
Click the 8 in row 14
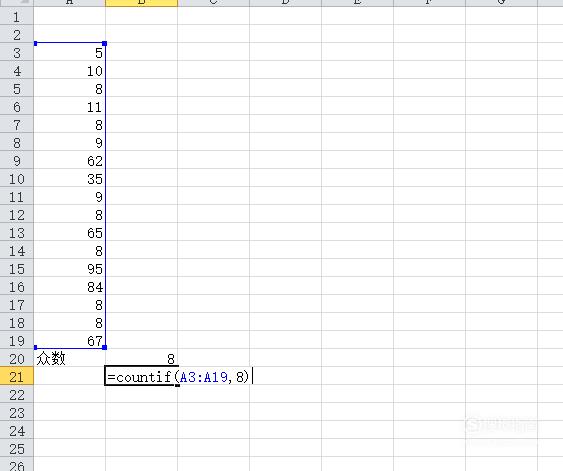pos(70,250)
